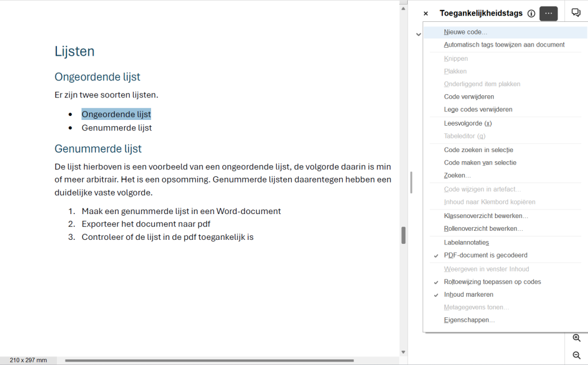Click the zoom in magnifier icon

click(577, 338)
